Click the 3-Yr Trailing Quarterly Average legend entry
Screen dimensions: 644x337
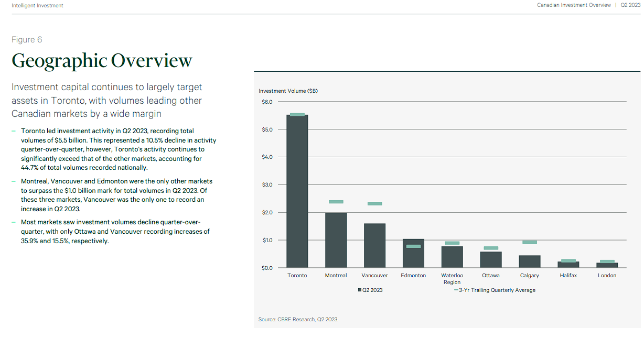click(495, 290)
